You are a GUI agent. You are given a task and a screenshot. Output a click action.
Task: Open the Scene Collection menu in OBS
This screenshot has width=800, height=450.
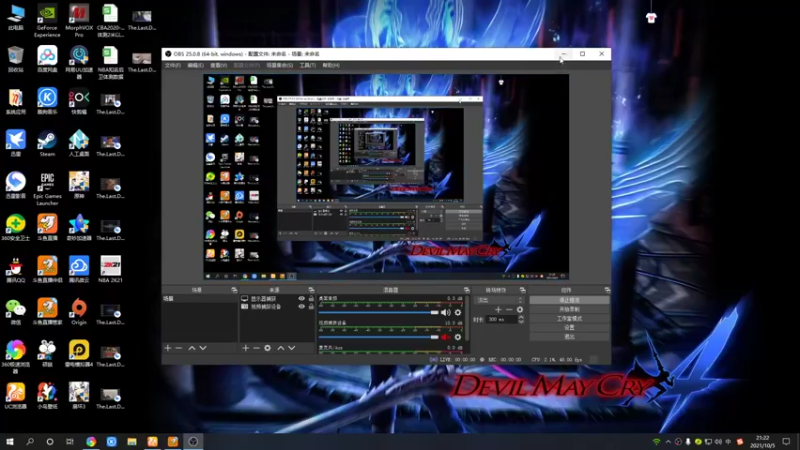coord(280,65)
